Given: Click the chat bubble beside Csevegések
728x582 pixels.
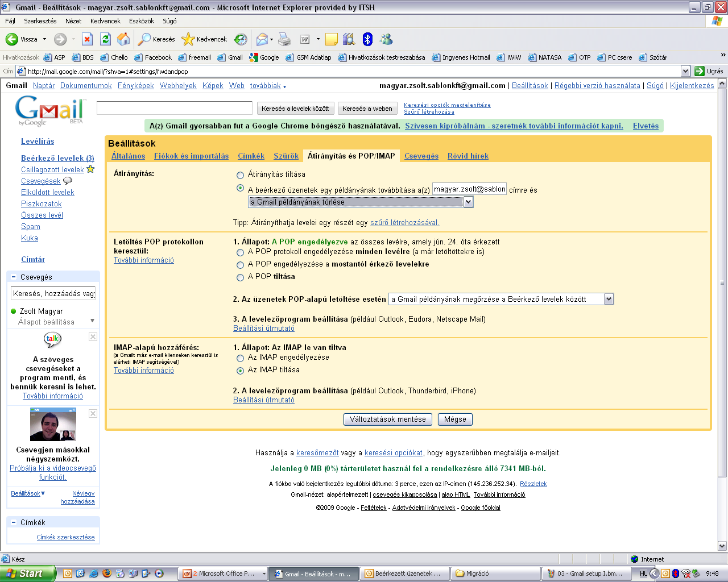Looking at the screenshot, I should coord(68,181).
